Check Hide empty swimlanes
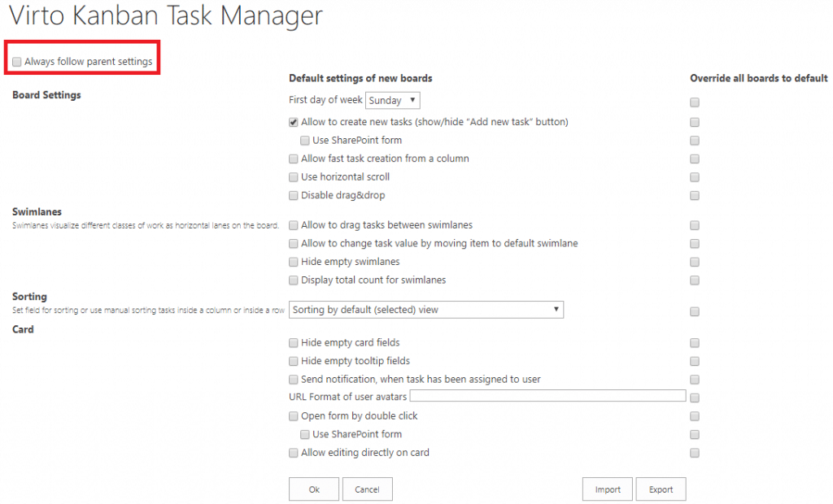833x504 pixels. click(293, 262)
